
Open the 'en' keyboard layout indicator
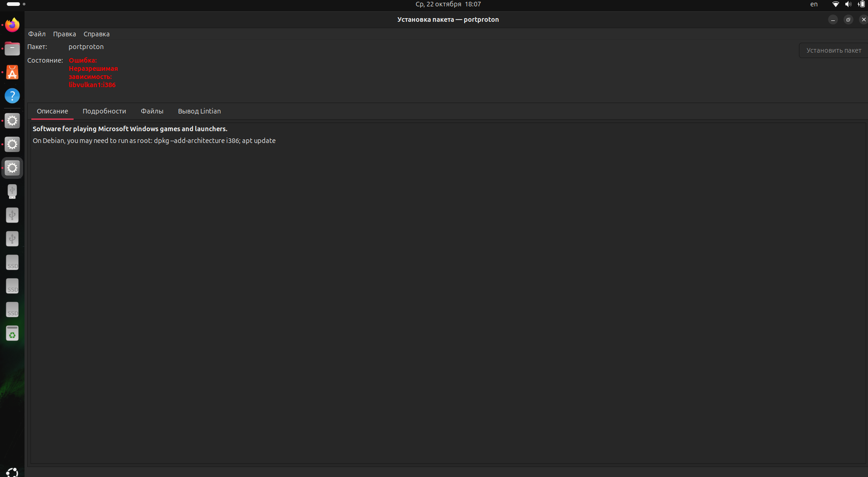814,4
